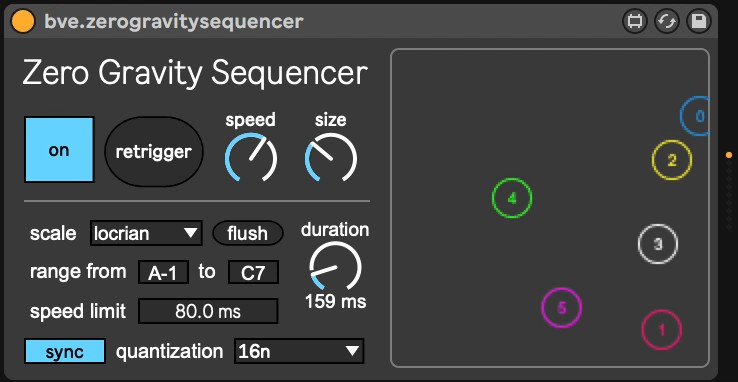Viewport: 738px width, 382px height.
Task: Select the red ball numbered 1
Action: [662, 330]
